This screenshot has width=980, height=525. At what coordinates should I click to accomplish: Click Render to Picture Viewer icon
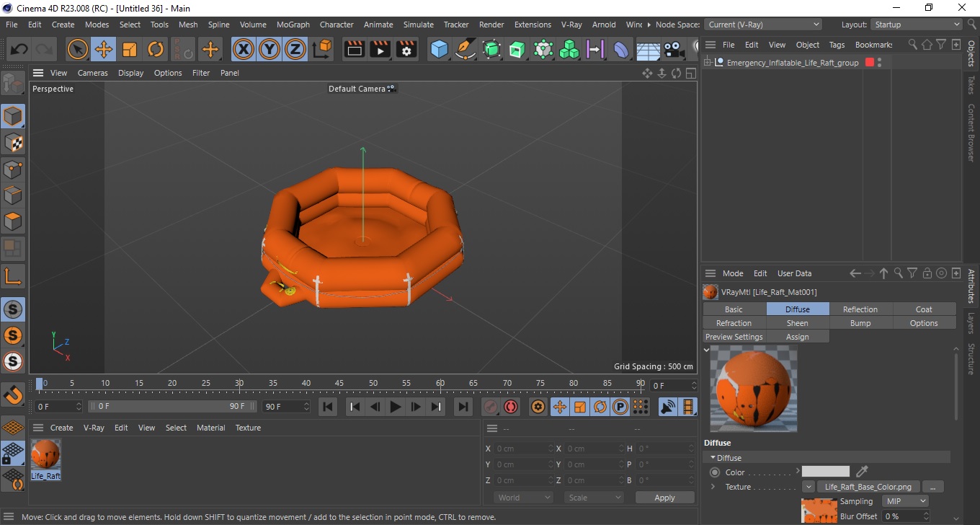coord(380,50)
